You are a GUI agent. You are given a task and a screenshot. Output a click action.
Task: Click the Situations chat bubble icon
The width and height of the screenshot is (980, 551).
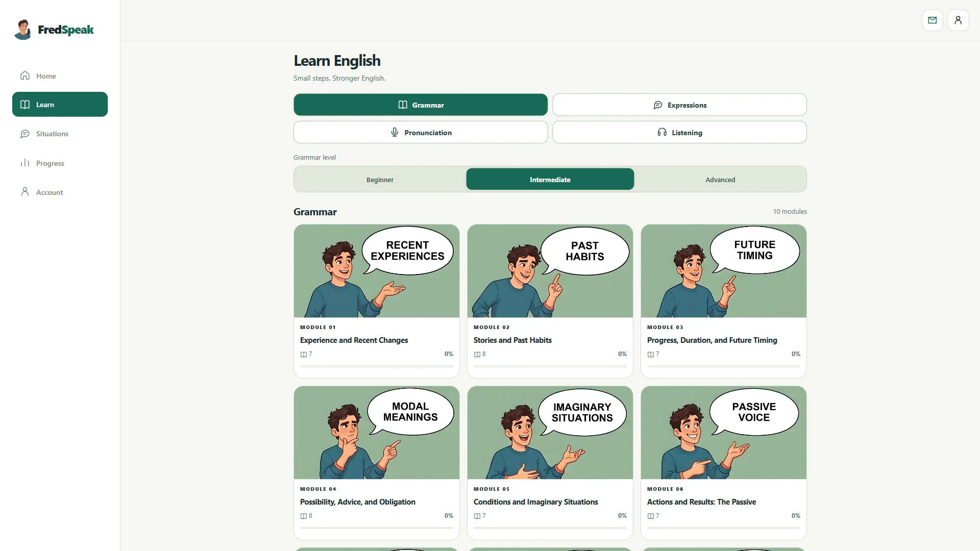point(25,134)
